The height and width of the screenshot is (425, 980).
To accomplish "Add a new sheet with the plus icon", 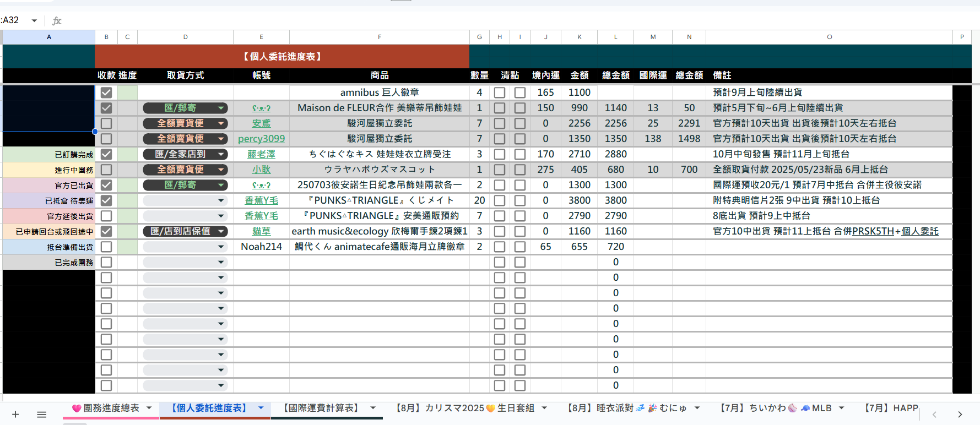I will pyautogui.click(x=15, y=415).
